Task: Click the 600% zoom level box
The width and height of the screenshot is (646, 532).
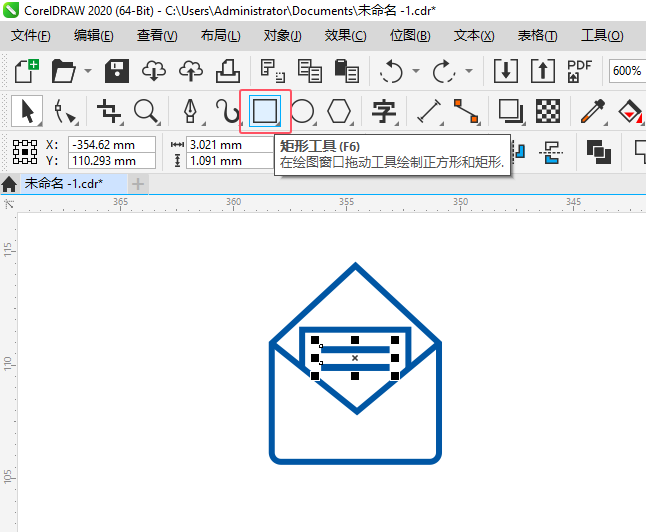Action: tap(627, 71)
